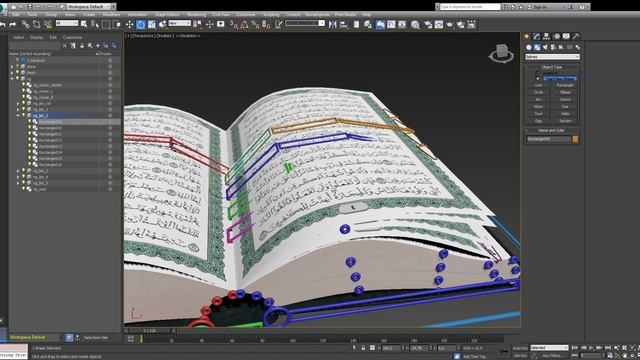
Task: Open the Customize menu in Scene Explorer
Action: pos(72,38)
